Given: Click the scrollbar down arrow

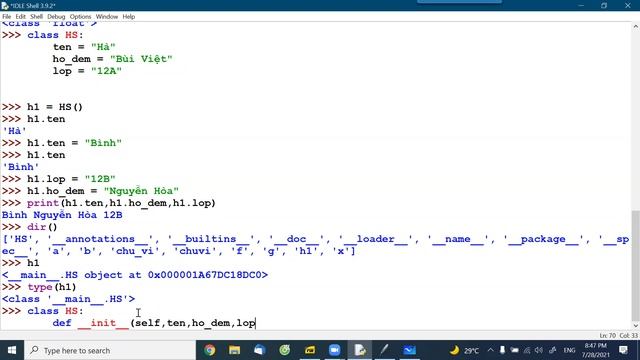Looking at the screenshot, I should [636, 326].
